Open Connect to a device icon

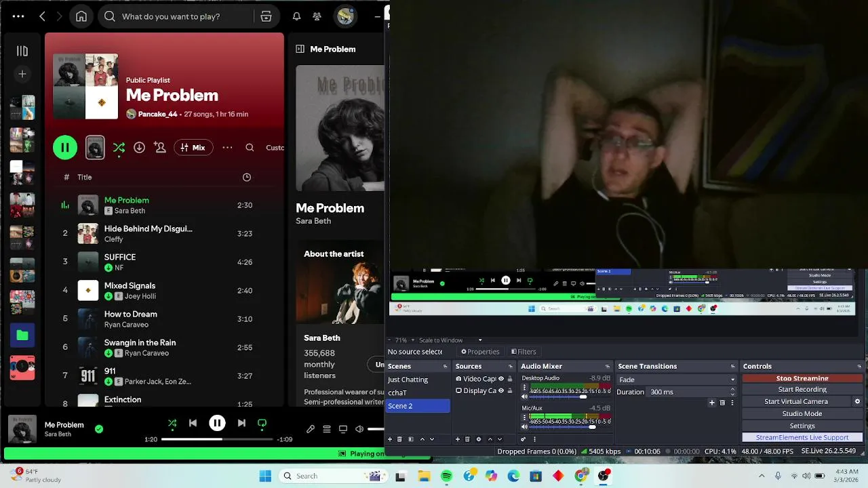343,429
